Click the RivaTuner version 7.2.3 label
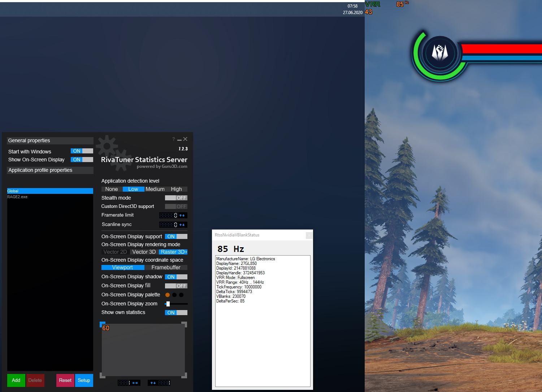The width and height of the screenshot is (542, 392). click(x=183, y=149)
